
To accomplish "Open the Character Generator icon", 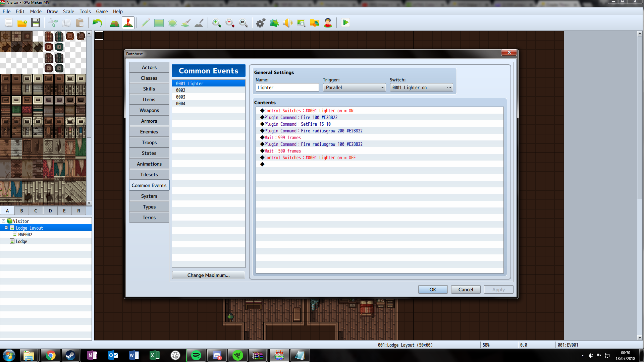I will tap(328, 23).
